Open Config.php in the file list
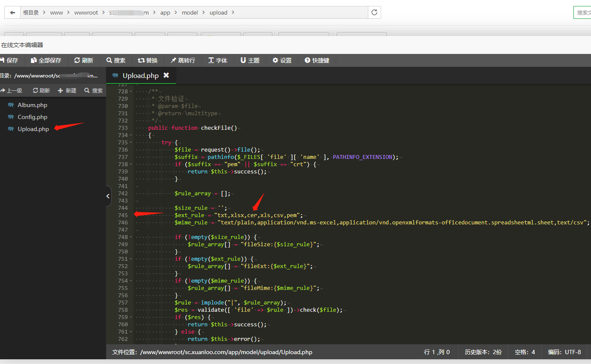Image resolution: width=591 pixels, height=364 pixels. (33, 117)
